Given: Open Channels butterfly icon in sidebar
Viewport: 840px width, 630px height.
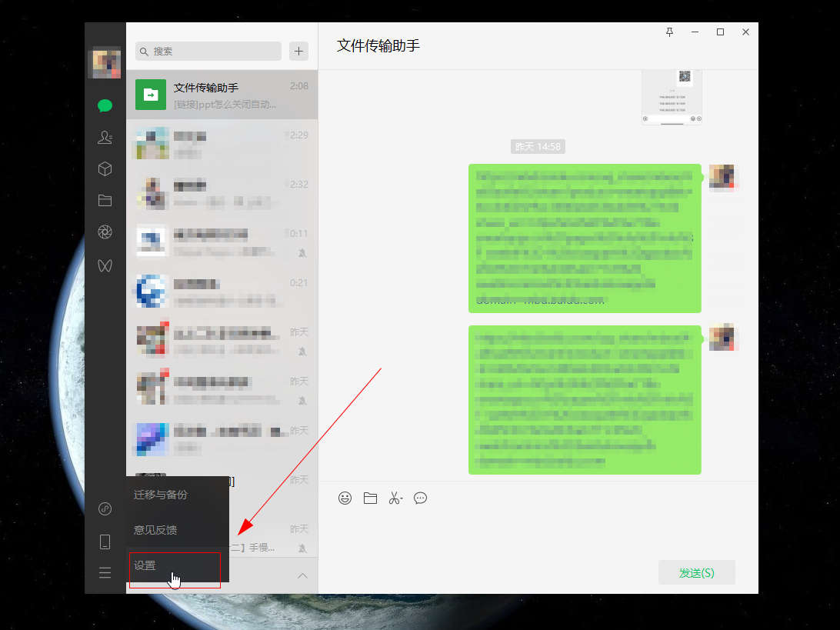Looking at the screenshot, I should pos(105,265).
